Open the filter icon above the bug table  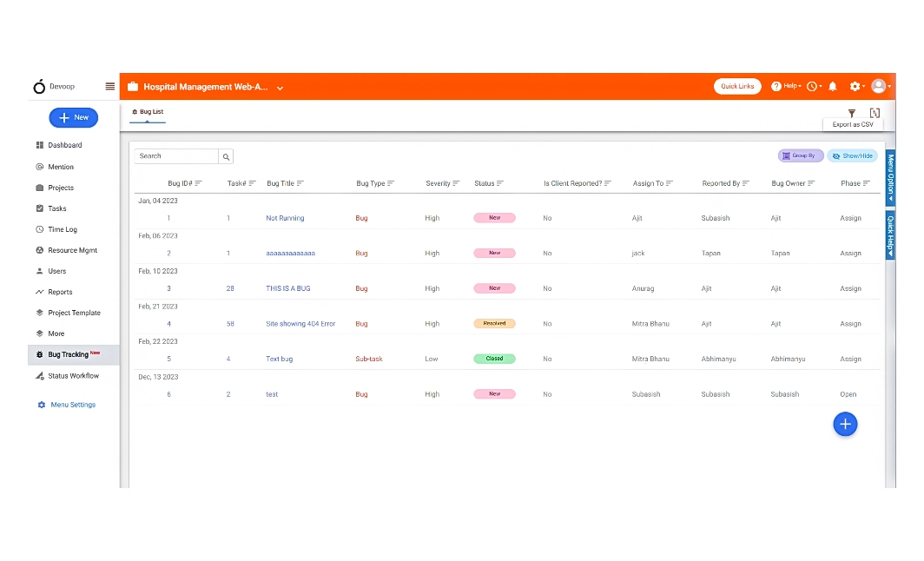coord(852,113)
